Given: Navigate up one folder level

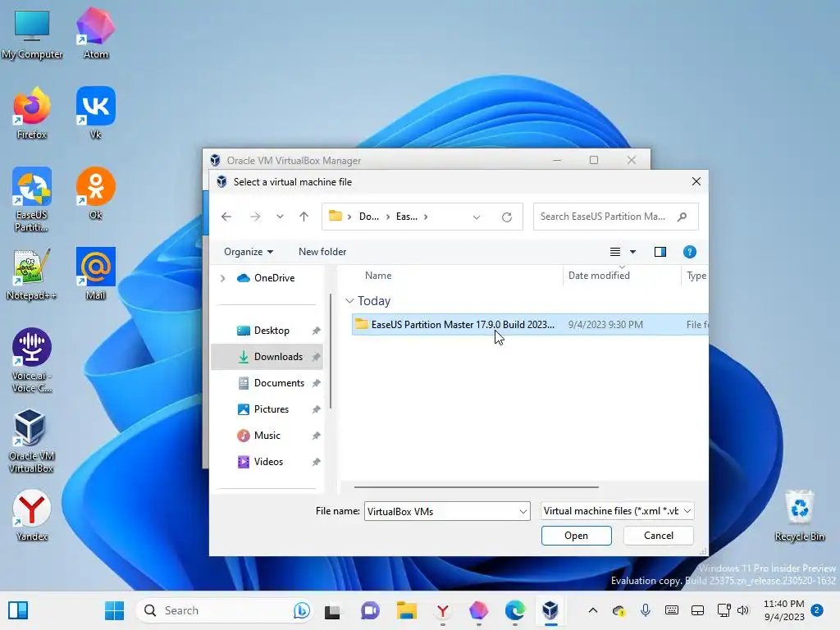Looking at the screenshot, I should point(304,217).
